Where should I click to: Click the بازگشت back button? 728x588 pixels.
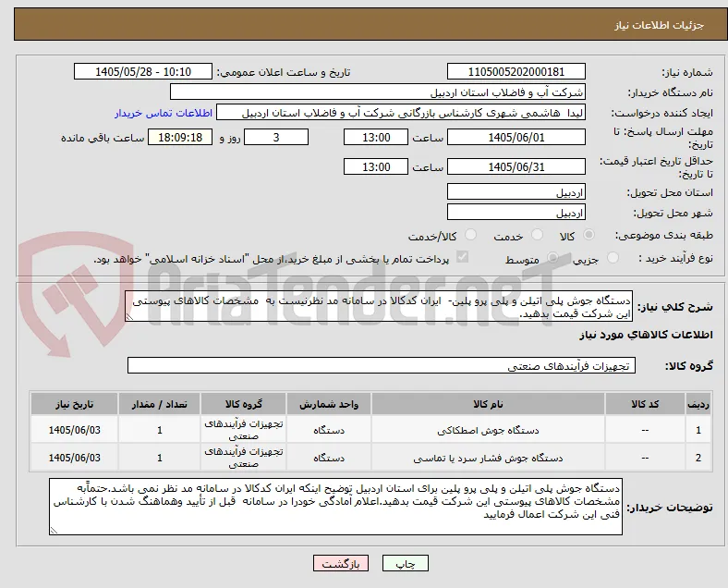341,563
